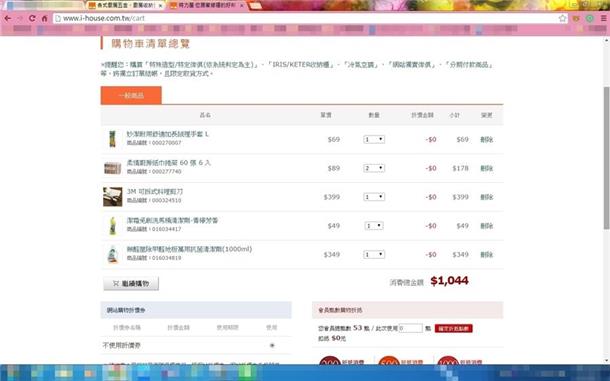The height and width of the screenshot is (381, 610).
Task: Delete the item numbered 000270007
Action: click(x=487, y=139)
